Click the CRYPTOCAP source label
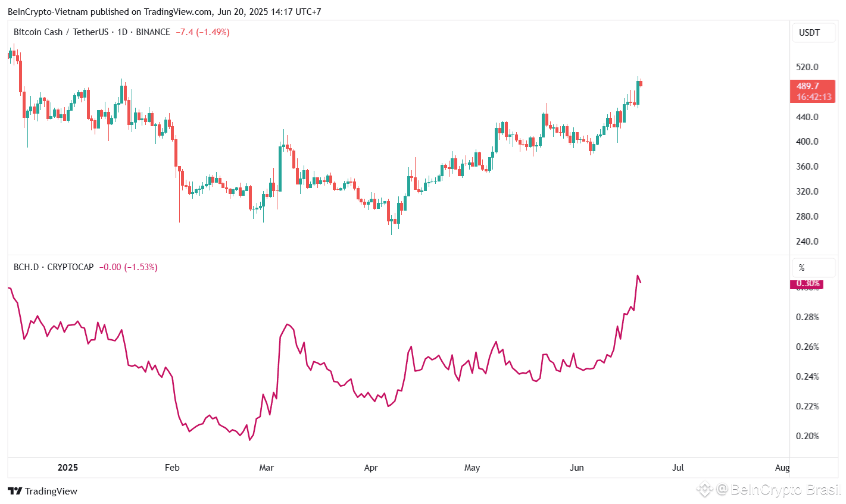Image resolution: width=846 pixels, height=504 pixels. pos(70,267)
